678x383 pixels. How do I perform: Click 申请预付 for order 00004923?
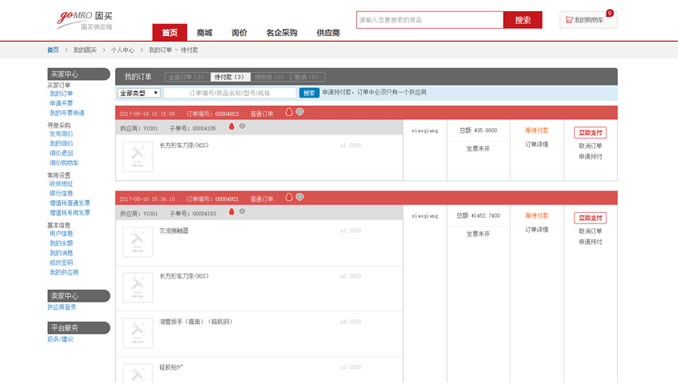[x=590, y=156]
